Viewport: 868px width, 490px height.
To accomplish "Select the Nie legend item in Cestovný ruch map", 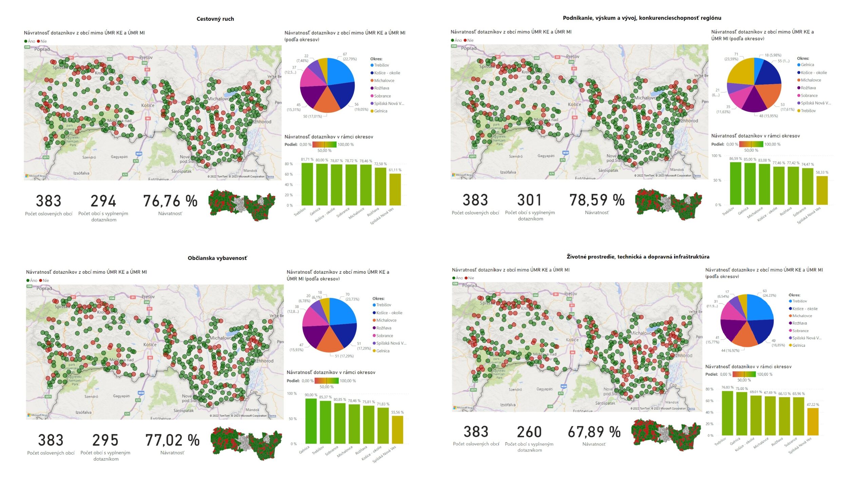I will pos(42,41).
